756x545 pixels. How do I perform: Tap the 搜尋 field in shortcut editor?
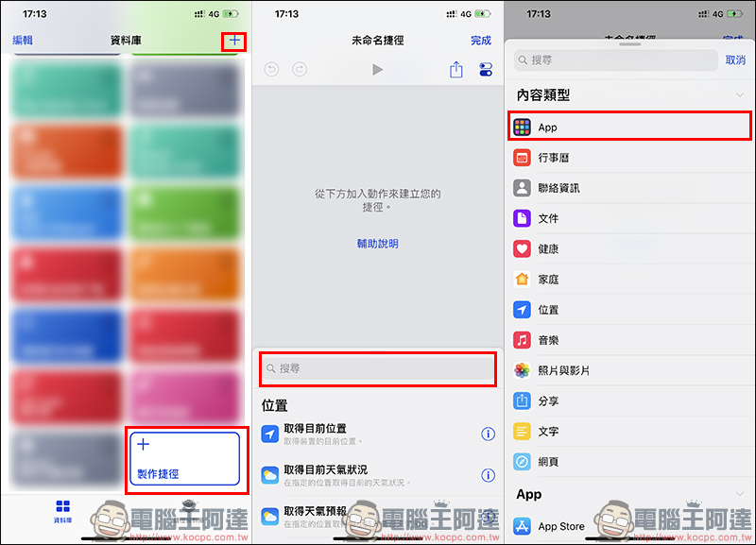pos(377,368)
